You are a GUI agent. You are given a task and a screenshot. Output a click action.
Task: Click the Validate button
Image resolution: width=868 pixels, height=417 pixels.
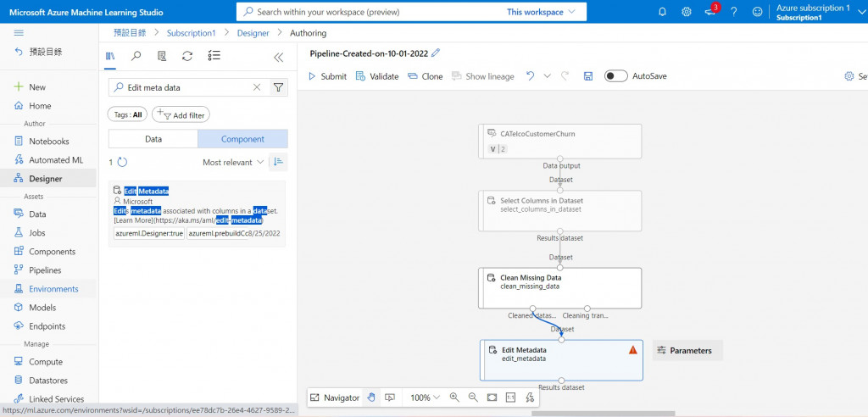377,76
